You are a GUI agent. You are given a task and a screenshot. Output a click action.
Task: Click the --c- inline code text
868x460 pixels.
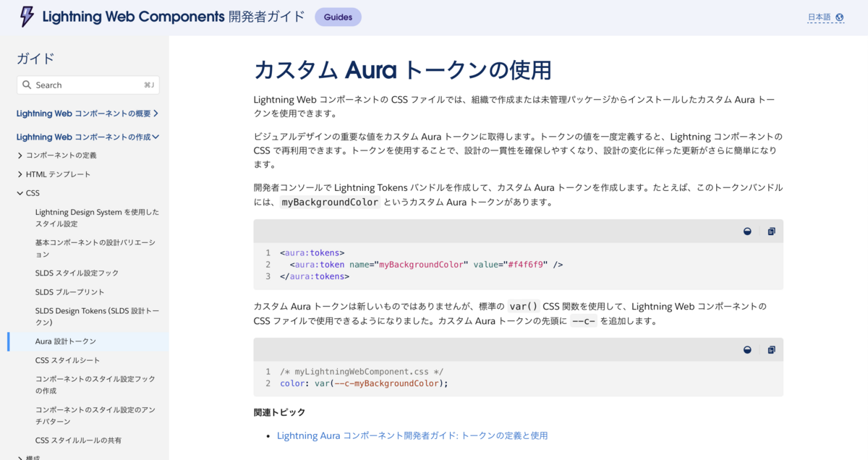584,321
